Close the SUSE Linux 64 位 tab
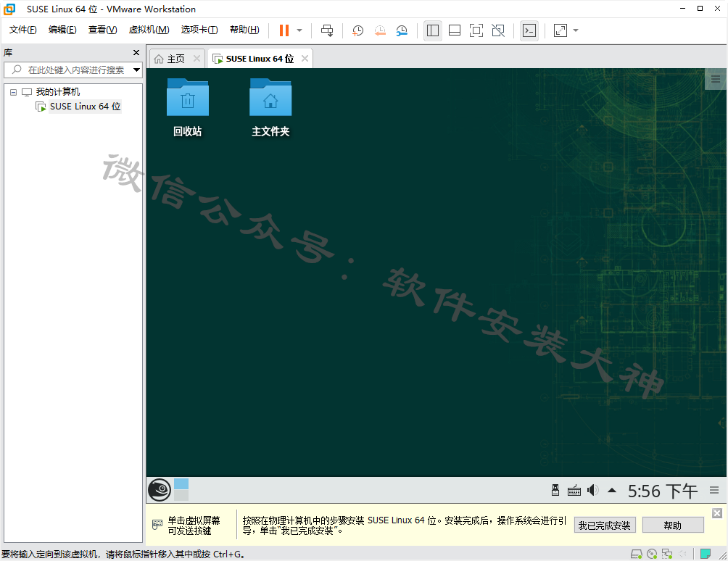The width and height of the screenshot is (728, 561). pos(305,59)
